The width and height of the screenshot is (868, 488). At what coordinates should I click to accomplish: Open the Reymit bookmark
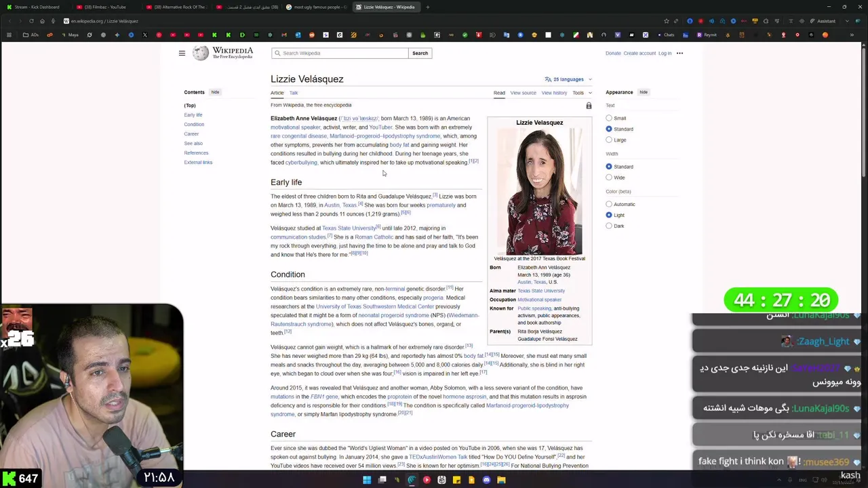(x=707, y=35)
